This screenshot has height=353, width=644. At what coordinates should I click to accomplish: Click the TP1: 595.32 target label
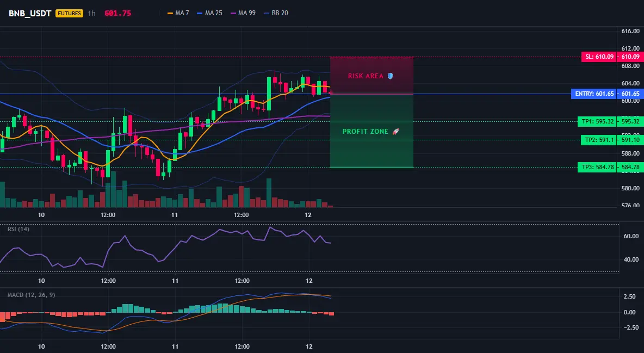[597, 121]
